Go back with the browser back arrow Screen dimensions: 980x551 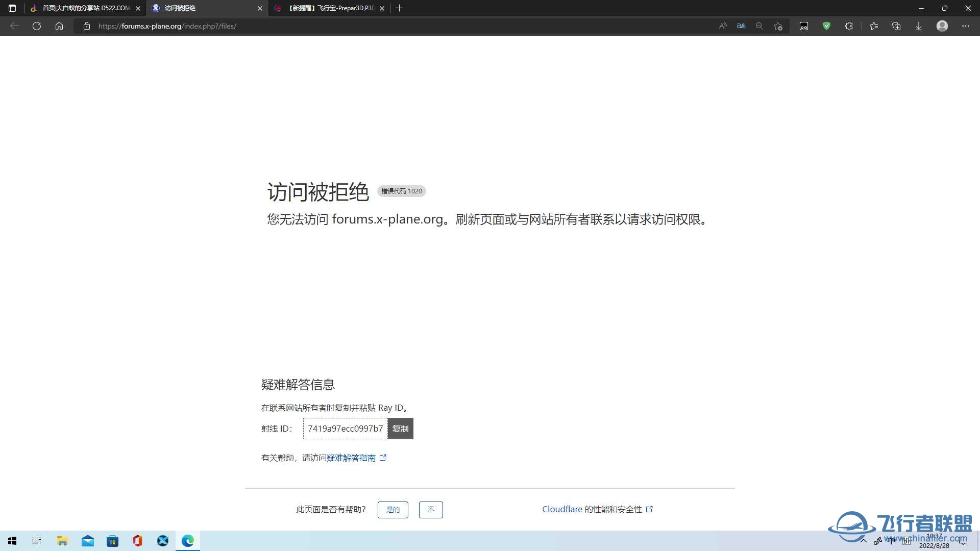[x=14, y=26]
